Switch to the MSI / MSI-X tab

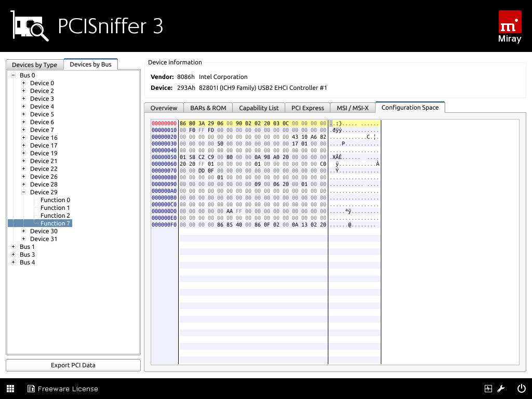click(x=352, y=108)
